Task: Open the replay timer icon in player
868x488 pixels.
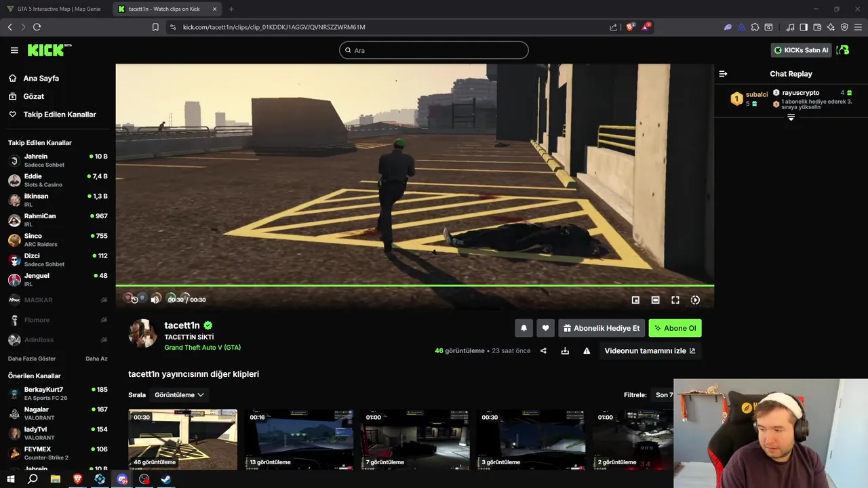Action: pyautogui.click(x=134, y=300)
